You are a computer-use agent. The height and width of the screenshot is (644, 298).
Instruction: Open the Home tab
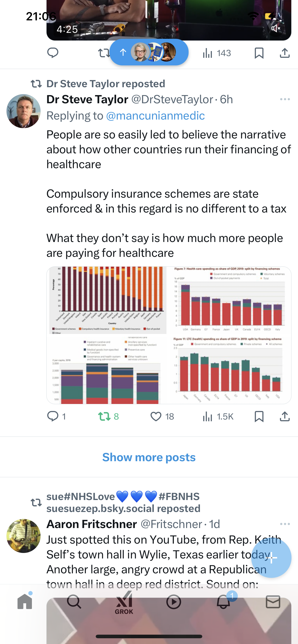pyautogui.click(x=25, y=602)
